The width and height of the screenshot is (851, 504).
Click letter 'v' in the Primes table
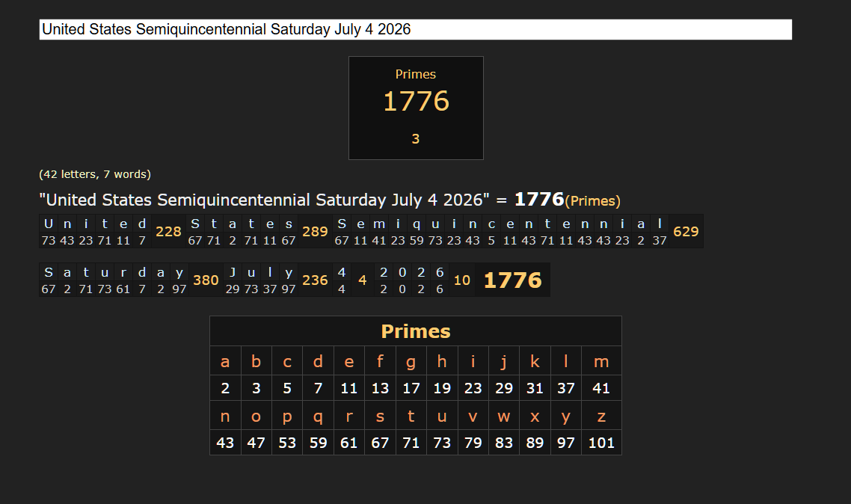point(473,416)
